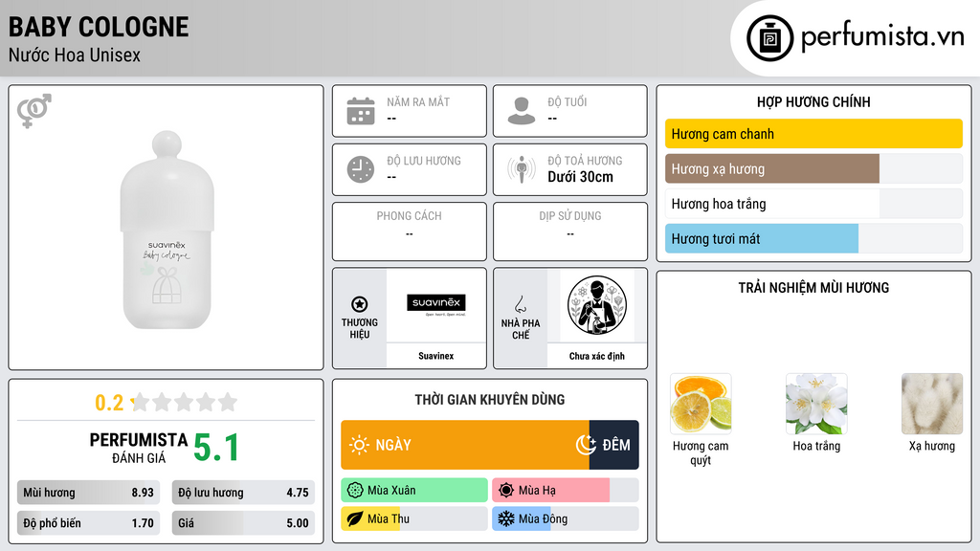Click the white flower image for Hoa trắng

click(816, 404)
